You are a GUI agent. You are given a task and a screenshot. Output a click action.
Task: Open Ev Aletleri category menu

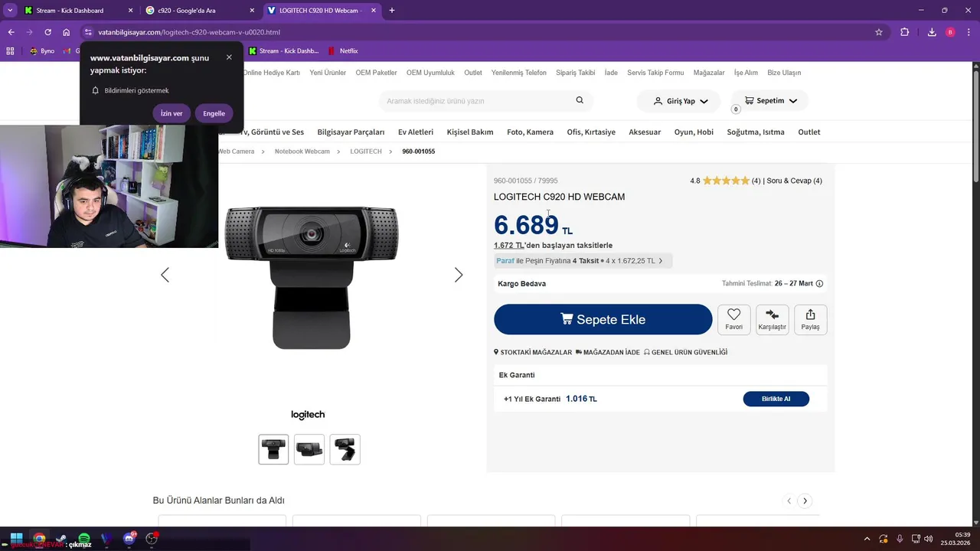[x=416, y=132]
